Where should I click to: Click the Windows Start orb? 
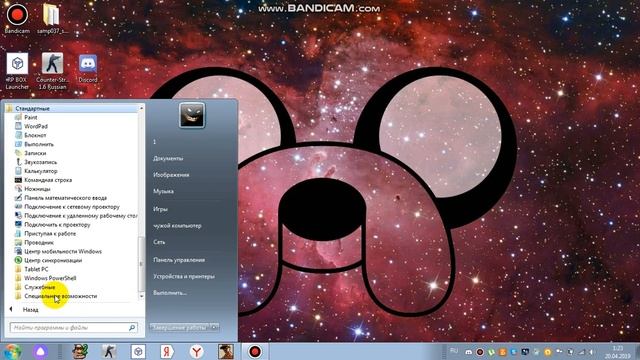pyautogui.click(x=12, y=352)
